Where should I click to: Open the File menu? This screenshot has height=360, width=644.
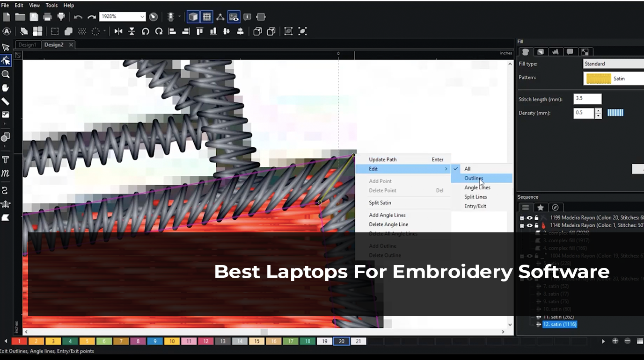(x=5, y=5)
